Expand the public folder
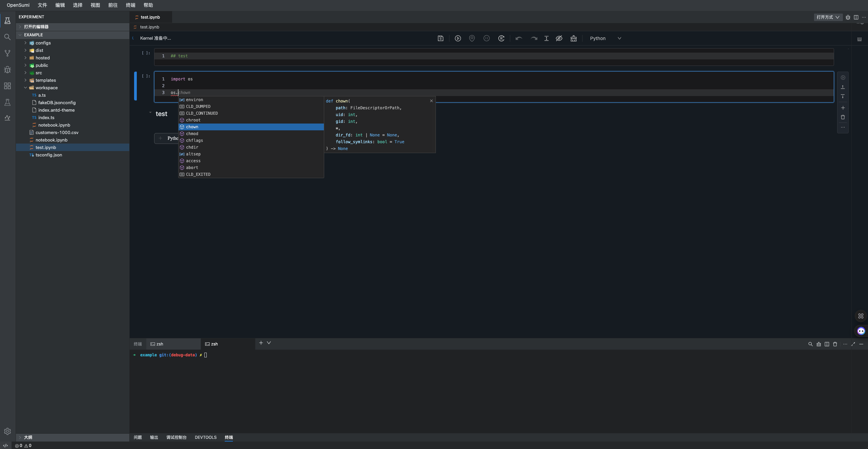 tap(25, 66)
